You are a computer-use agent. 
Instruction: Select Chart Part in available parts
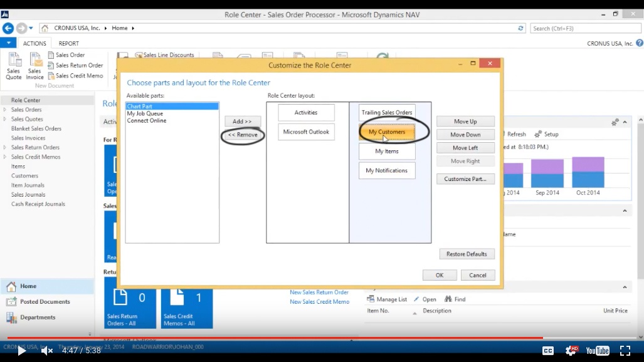pos(172,106)
